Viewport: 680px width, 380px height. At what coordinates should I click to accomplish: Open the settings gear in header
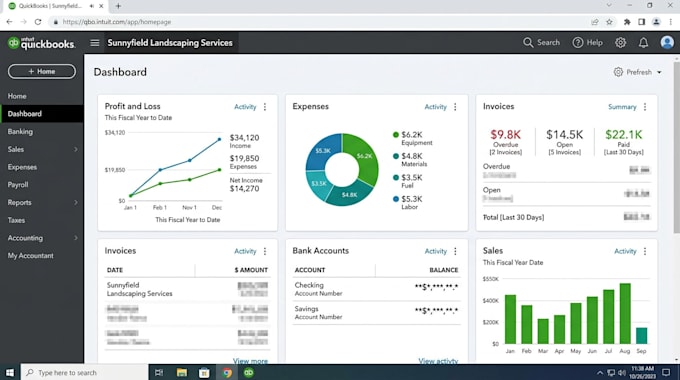tap(621, 43)
